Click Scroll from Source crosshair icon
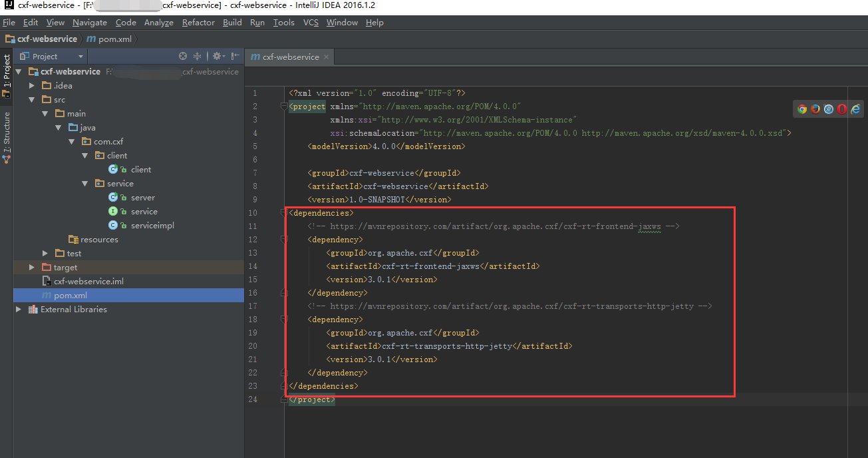The height and width of the screenshot is (458, 868). pyautogui.click(x=183, y=57)
